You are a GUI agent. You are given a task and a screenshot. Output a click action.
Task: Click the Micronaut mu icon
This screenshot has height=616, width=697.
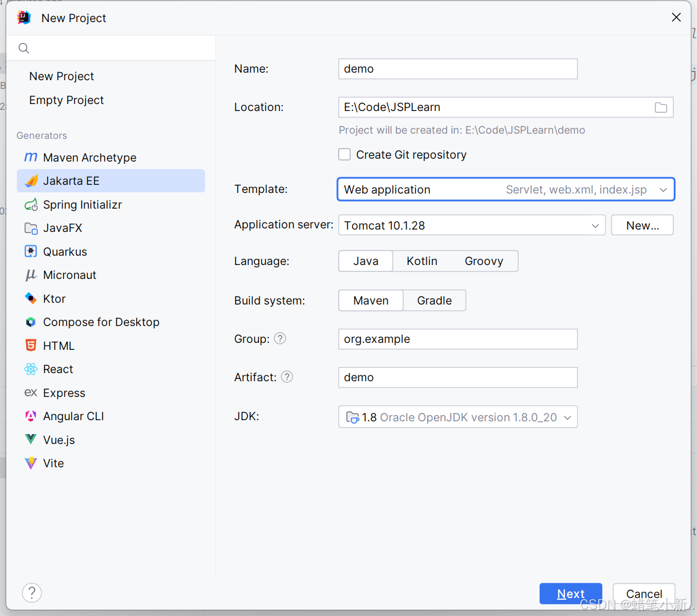31,275
